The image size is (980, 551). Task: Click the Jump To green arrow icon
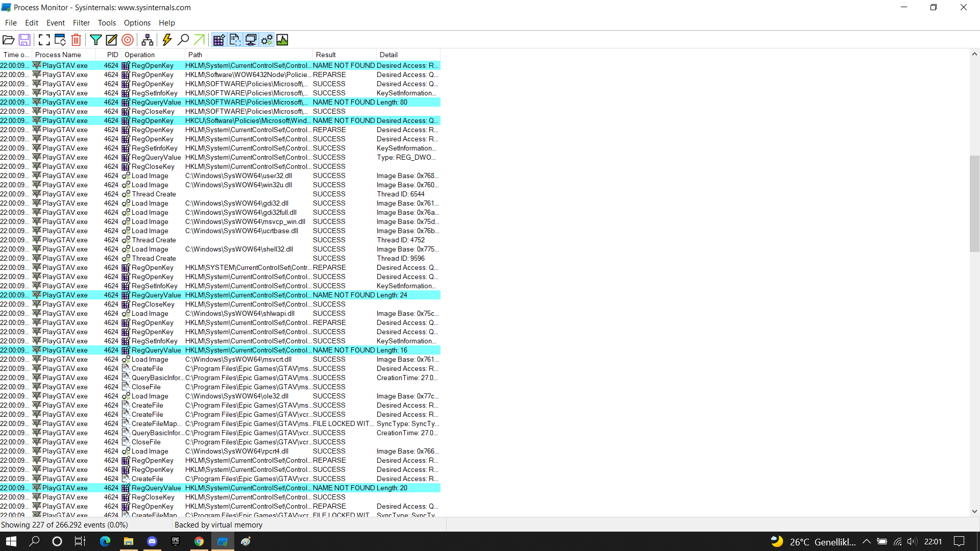click(x=199, y=40)
